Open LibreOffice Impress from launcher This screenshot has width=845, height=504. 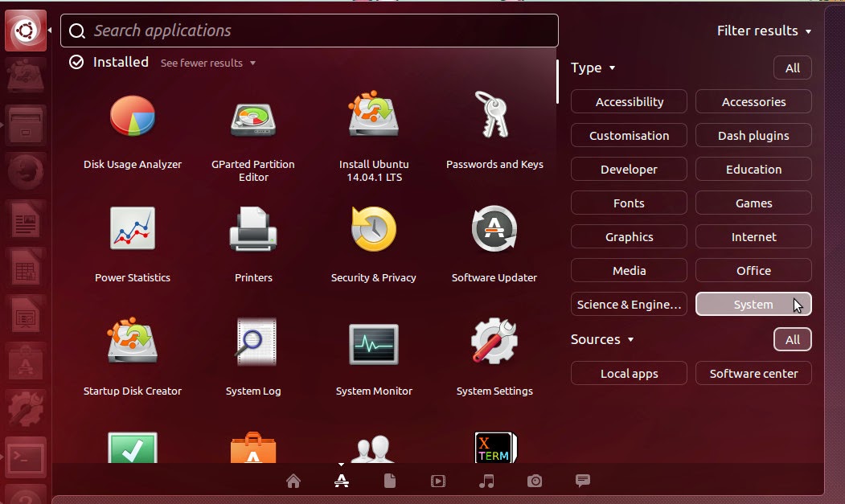26,315
